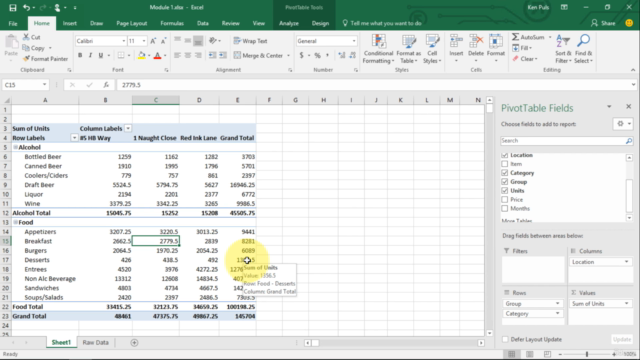Image resolution: width=640 pixels, height=360 pixels.
Task: Click the AutoSum sigma icon
Action: pos(516,37)
